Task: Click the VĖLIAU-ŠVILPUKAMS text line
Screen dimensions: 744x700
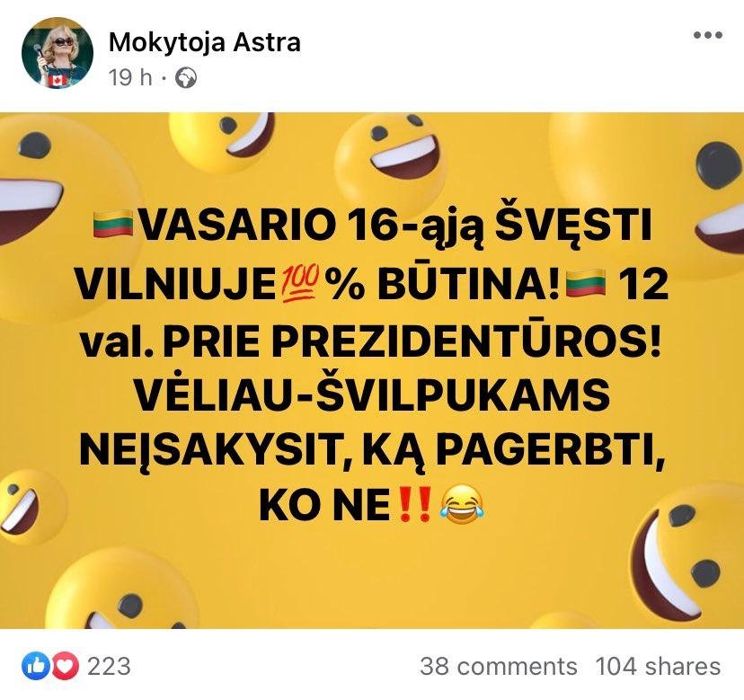Action: pyautogui.click(x=374, y=395)
